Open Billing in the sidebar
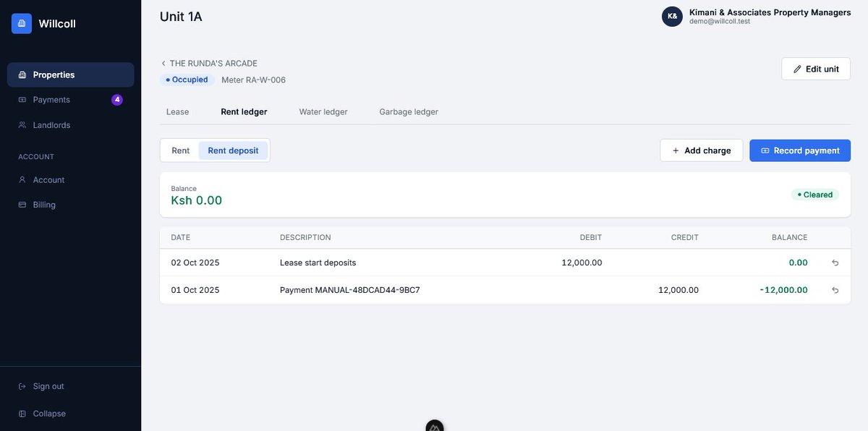This screenshot has width=868, height=431. pos(71,205)
